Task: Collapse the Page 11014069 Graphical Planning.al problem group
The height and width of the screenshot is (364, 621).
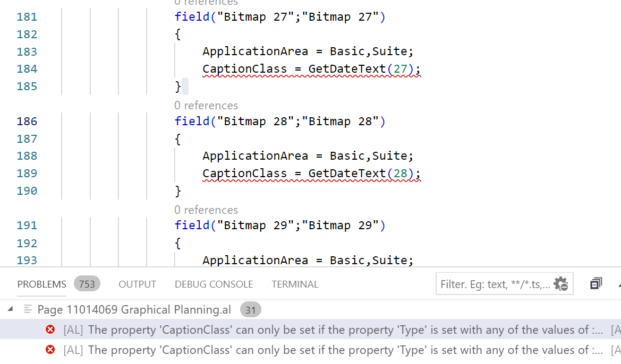Action: [x=10, y=309]
